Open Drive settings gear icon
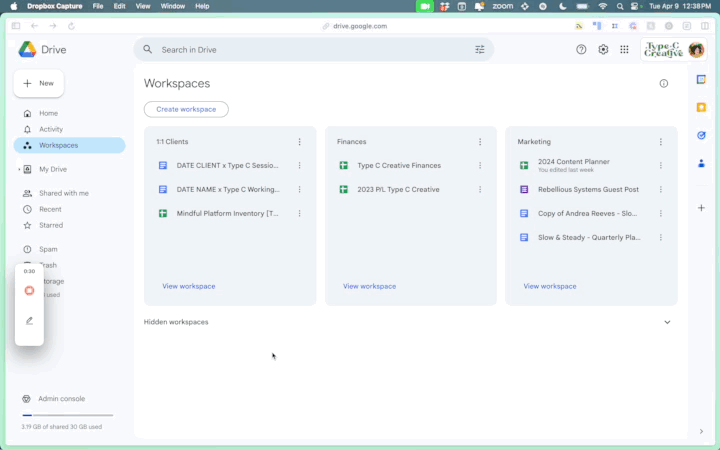Image resolution: width=720 pixels, height=450 pixels. 603,49
